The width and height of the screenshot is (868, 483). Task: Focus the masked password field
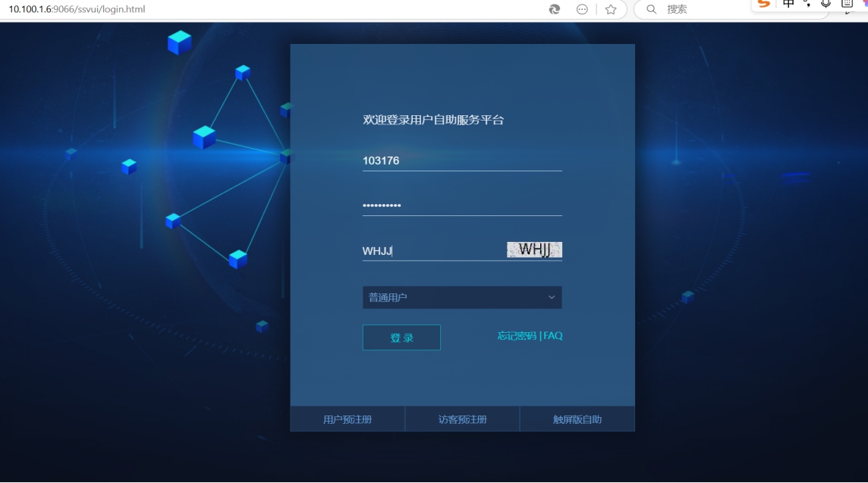pyautogui.click(x=461, y=205)
